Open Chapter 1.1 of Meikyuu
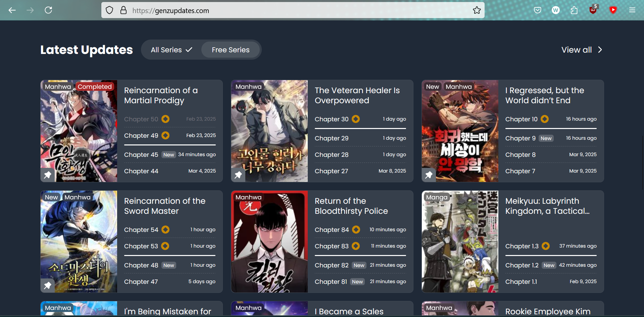644x317 pixels. click(521, 282)
